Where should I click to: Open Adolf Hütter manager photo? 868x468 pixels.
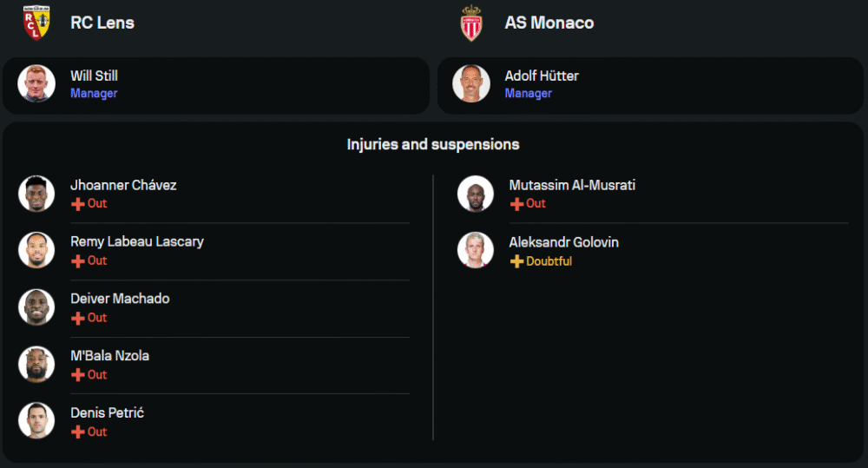click(x=471, y=84)
